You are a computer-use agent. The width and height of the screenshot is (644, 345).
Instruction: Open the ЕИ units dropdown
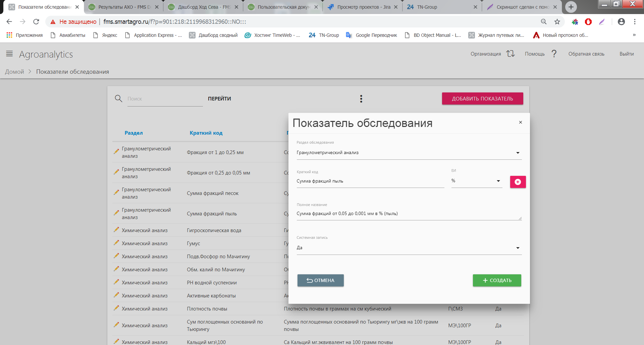(x=498, y=181)
